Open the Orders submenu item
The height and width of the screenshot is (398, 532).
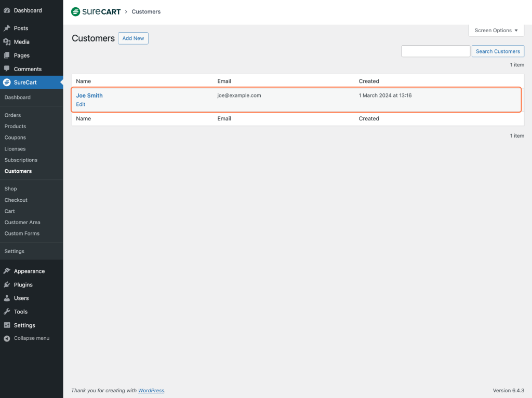[x=12, y=115]
